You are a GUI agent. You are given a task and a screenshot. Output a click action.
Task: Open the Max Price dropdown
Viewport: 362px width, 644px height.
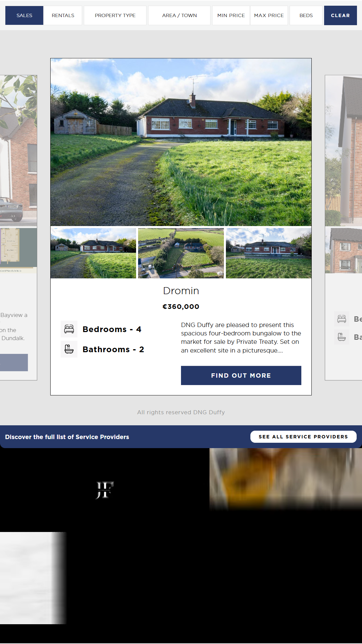[x=269, y=15]
